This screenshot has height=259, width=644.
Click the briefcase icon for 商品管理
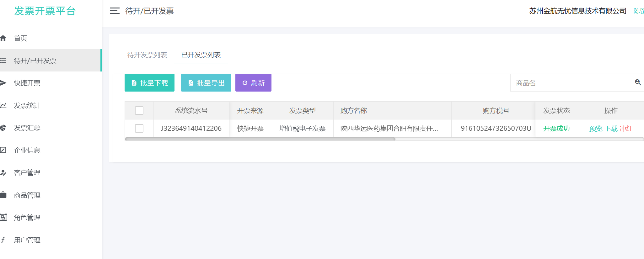pyautogui.click(x=3, y=195)
